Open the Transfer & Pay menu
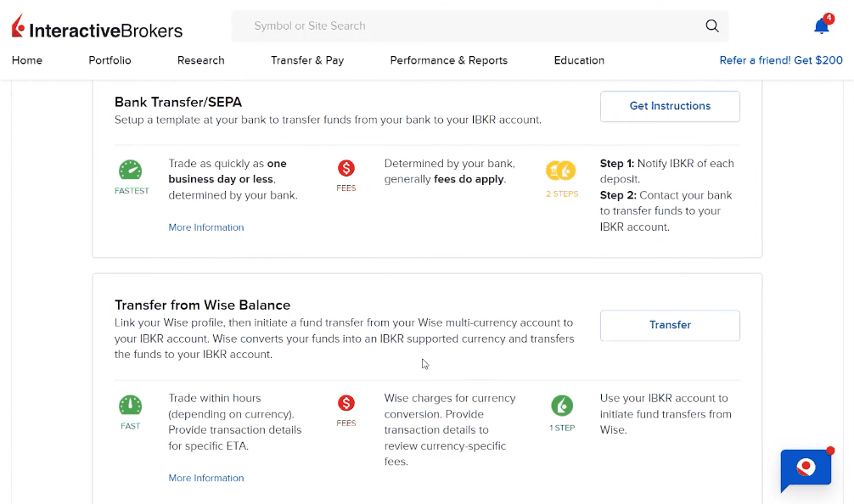 pos(307,60)
